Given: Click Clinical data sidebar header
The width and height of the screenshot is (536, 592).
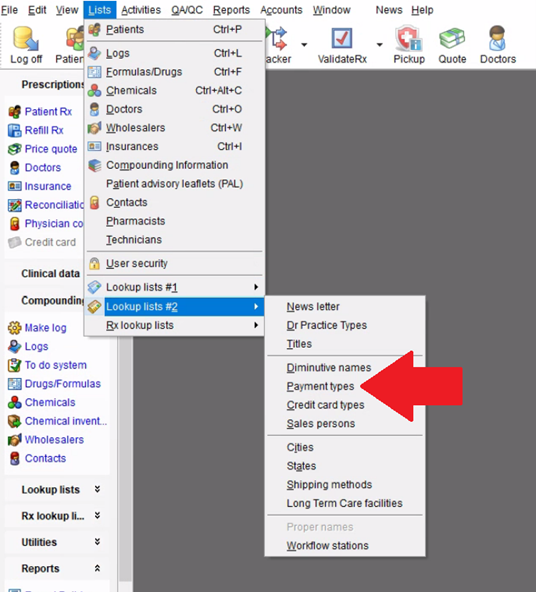Looking at the screenshot, I should (50, 273).
